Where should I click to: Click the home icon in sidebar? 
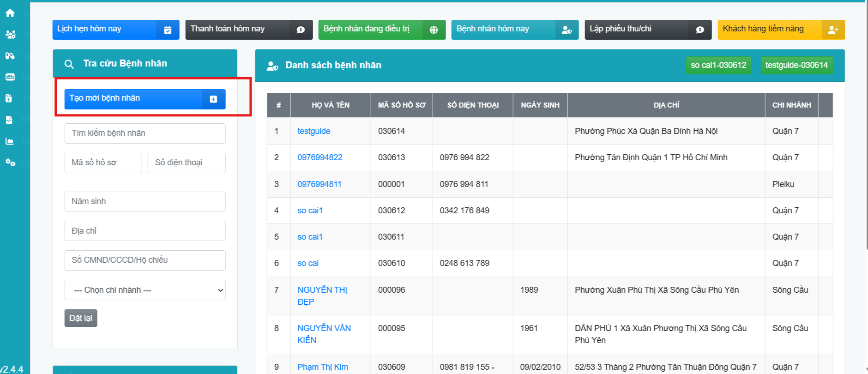click(10, 13)
